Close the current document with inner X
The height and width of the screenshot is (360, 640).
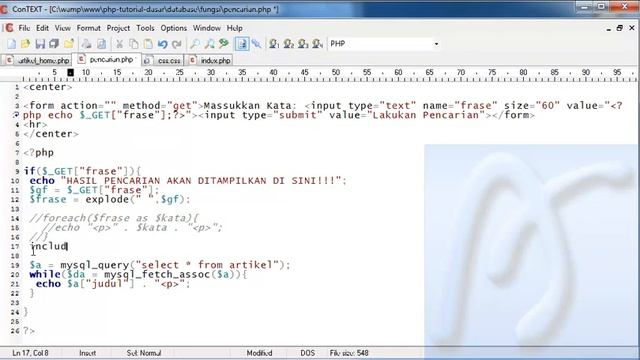tap(631, 28)
